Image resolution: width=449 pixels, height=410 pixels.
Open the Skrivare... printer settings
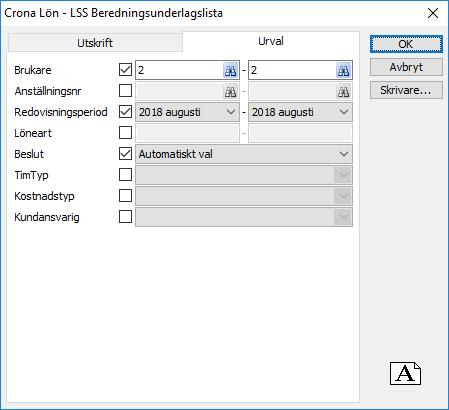point(406,90)
